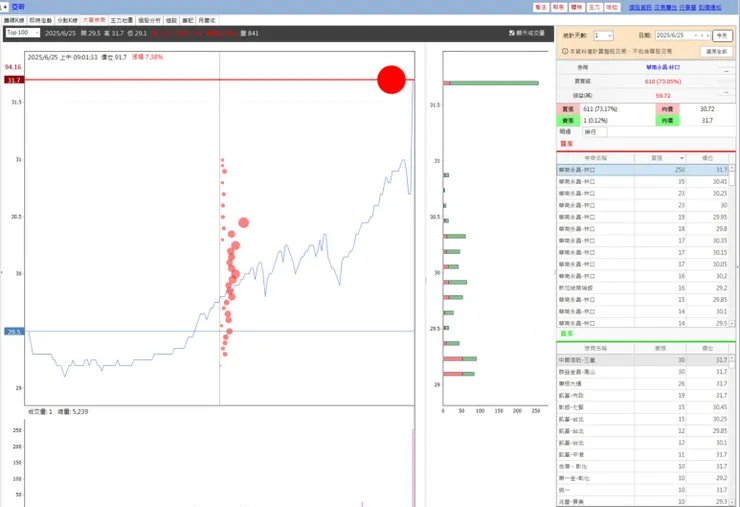Image resolution: width=740 pixels, height=507 pixels.
Task: Click the stock name link 亞昕
Action: pos(18,7)
